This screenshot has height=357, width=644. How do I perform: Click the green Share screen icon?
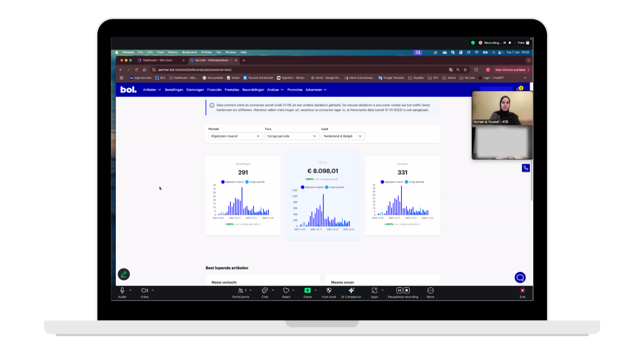(307, 291)
